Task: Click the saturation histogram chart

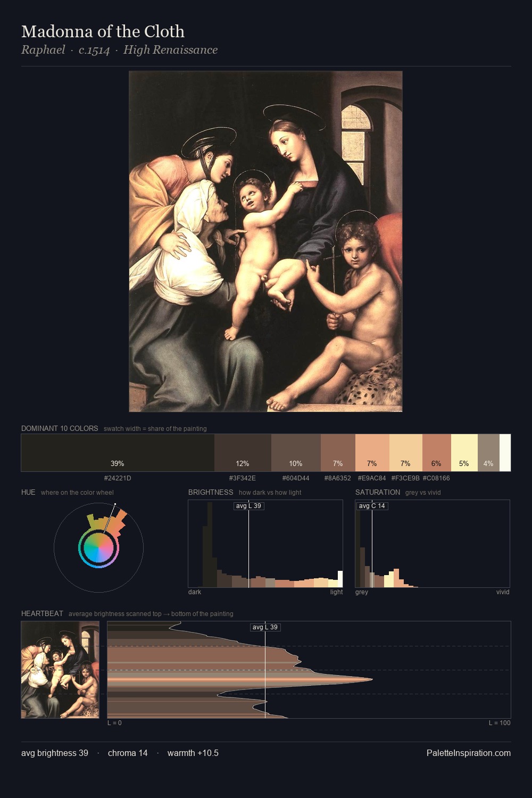Action: pos(433,544)
